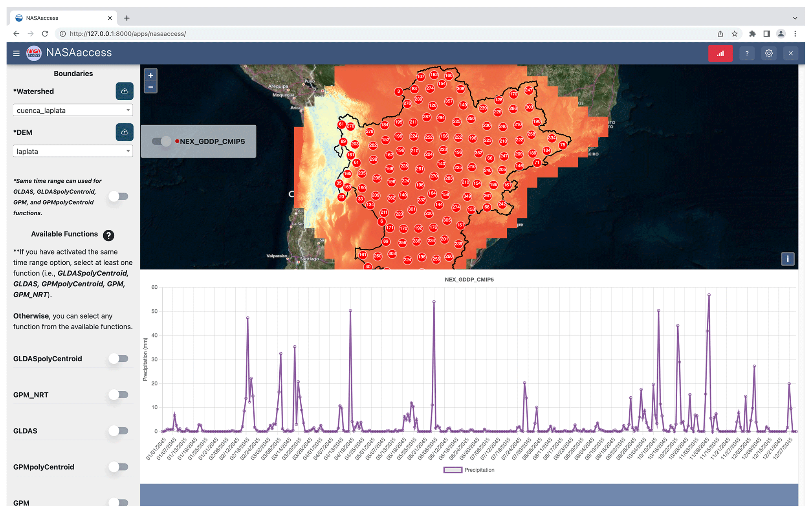812x513 pixels.
Task: Open the settings gear in app header
Action: pos(769,53)
